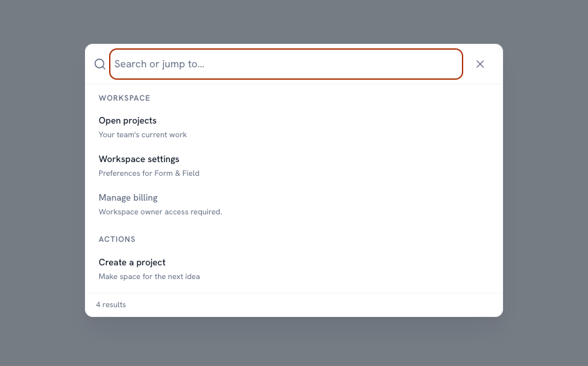
Task: Click the magnifying glass search icon
Action: [100, 64]
